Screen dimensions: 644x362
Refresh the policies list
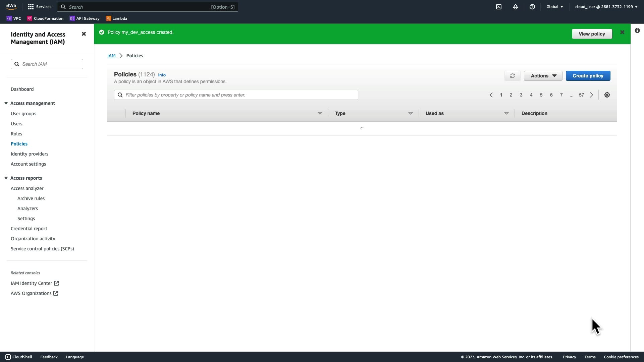pyautogui.click(x=512, y=76)
